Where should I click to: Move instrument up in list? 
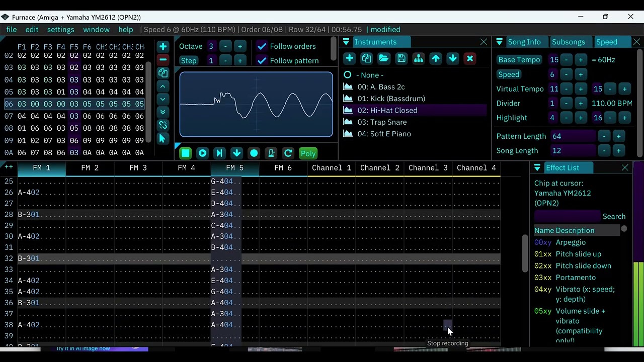436,59
